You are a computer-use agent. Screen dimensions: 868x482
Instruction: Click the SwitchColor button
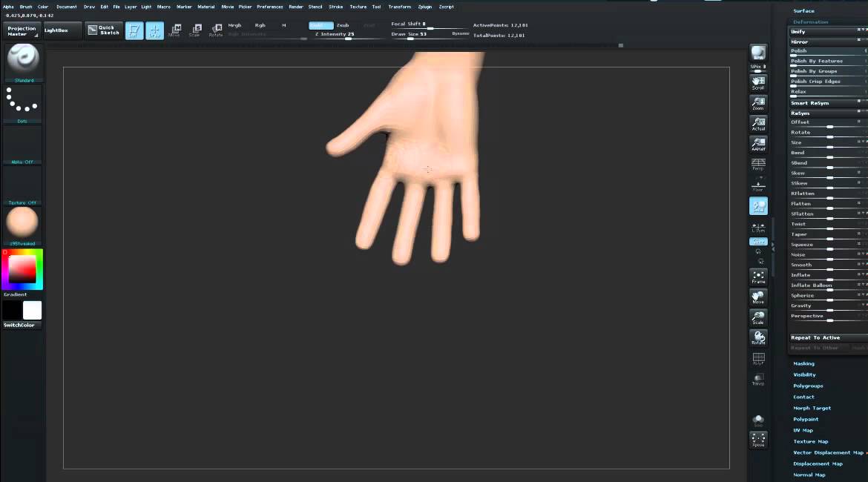[22, 326]
